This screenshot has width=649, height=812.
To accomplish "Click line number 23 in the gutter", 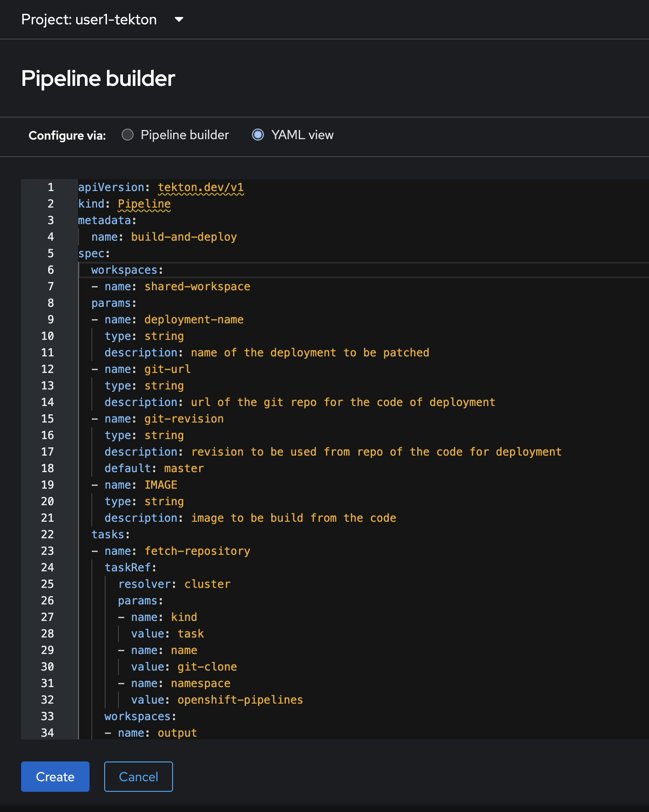I will tap(47, 551).
